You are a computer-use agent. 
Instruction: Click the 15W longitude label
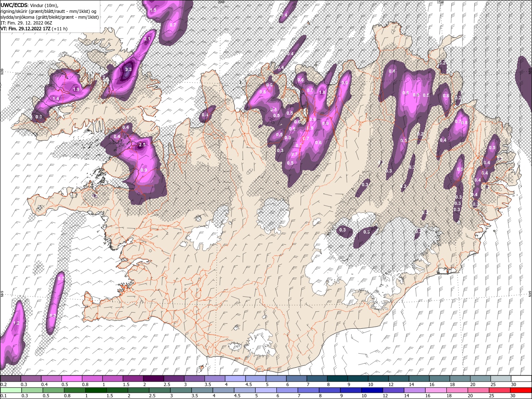click(441, 2)
